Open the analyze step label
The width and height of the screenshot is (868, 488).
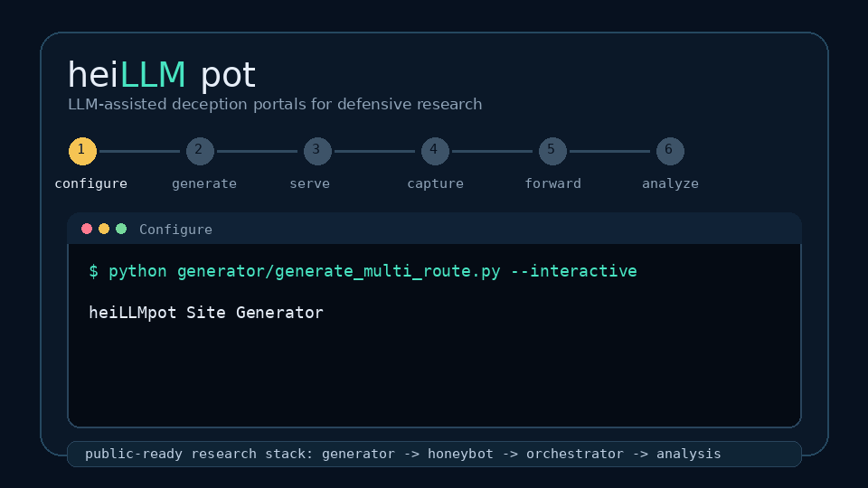[670, 183]
